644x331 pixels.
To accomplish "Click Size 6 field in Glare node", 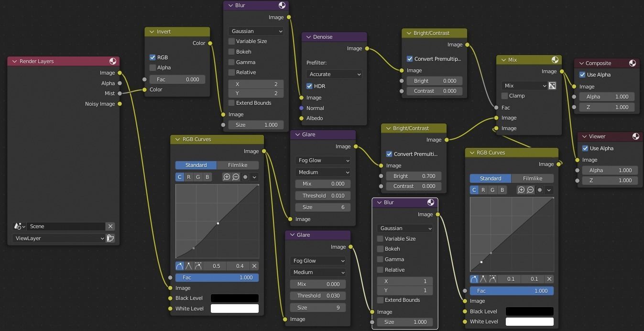I will coord(323,207).
